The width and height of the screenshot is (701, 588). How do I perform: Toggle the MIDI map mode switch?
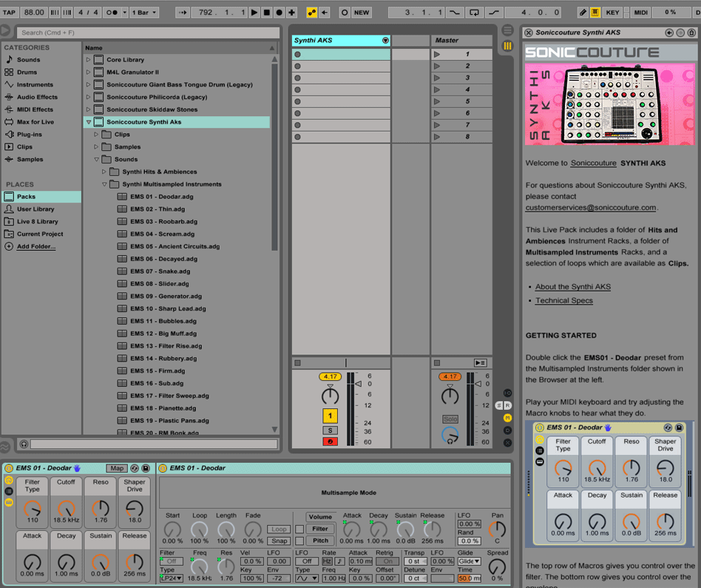click(x=640, y=13)
